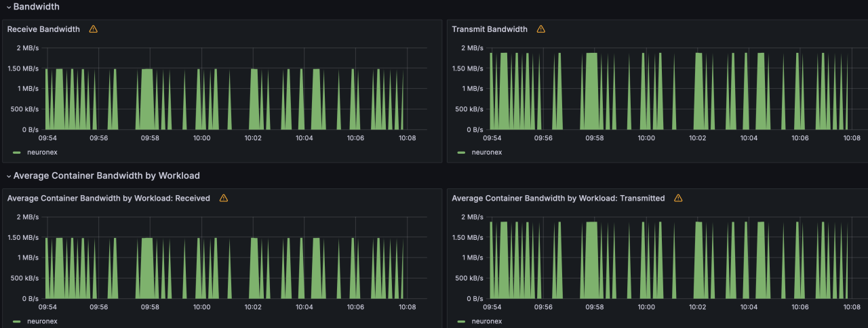868x328 pixels.
Task: Click green legend swatch in Transmit Bandwidth panel
Action: point(461,152)
